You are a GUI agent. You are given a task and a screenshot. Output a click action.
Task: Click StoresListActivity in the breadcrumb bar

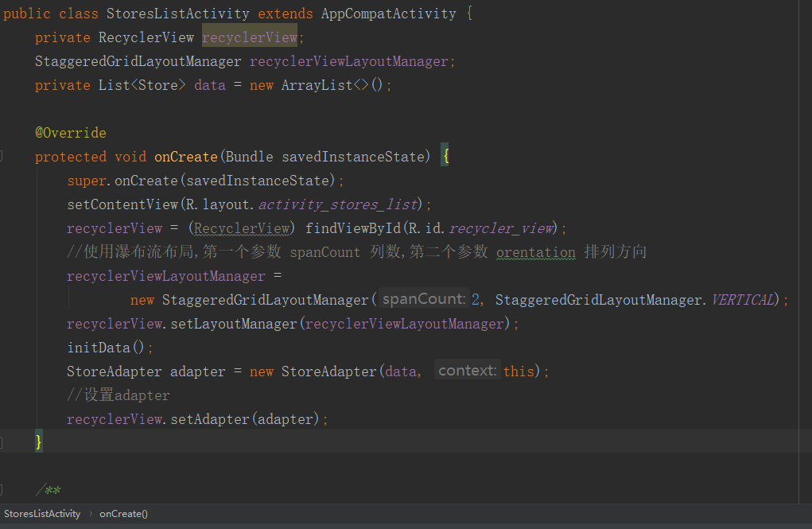[x=42, y=513]
